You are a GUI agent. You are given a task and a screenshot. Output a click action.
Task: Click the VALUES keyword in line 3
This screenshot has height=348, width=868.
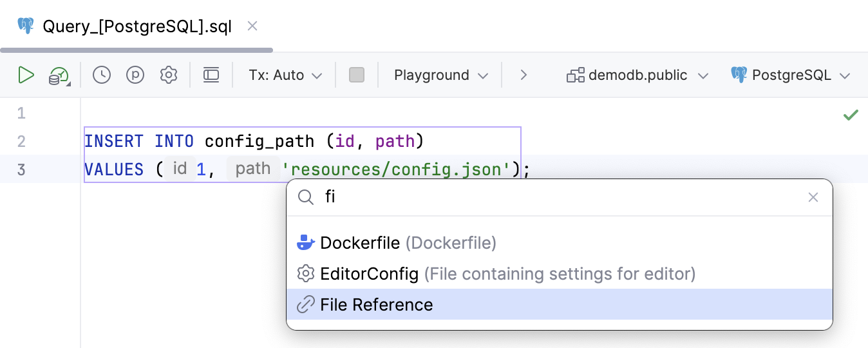pyautogui.click(x=114, y=169)
